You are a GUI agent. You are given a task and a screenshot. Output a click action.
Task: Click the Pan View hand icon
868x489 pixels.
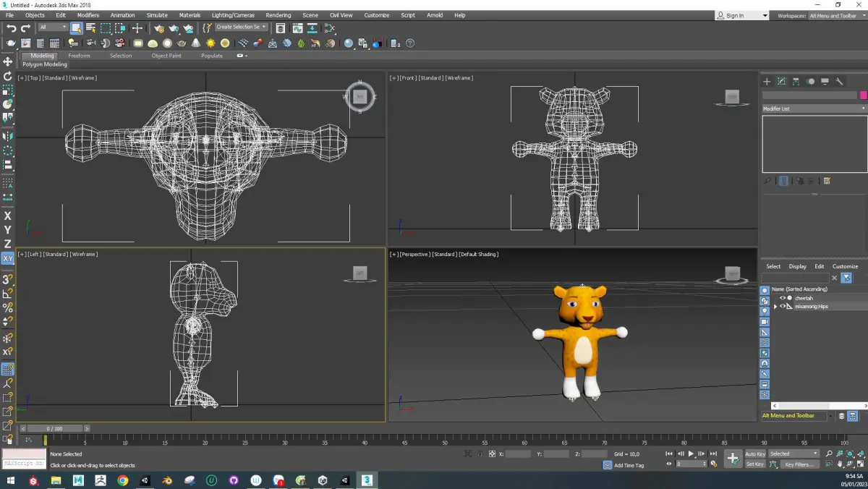[840, 464]
